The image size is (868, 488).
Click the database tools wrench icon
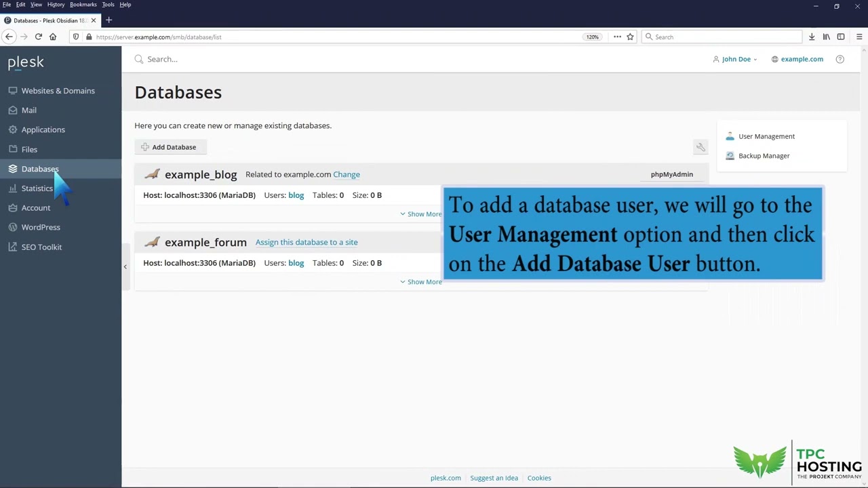(701, 147)
